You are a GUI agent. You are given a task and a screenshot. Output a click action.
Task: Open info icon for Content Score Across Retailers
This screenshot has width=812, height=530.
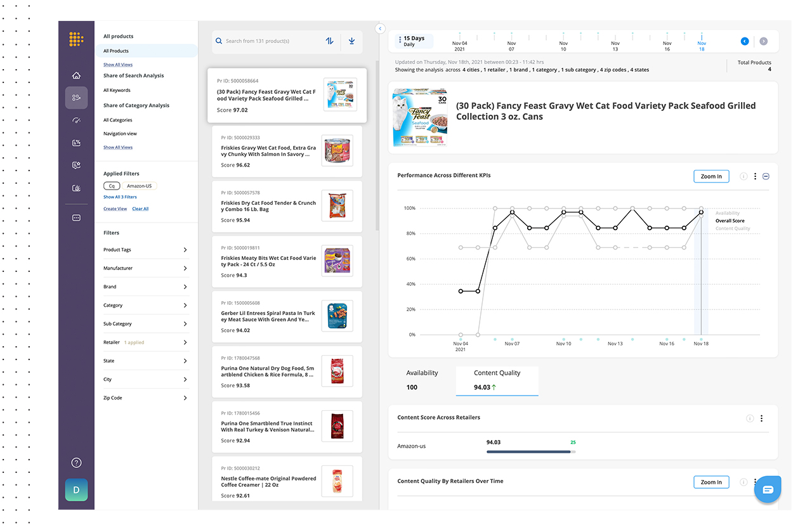click(750, 418)
